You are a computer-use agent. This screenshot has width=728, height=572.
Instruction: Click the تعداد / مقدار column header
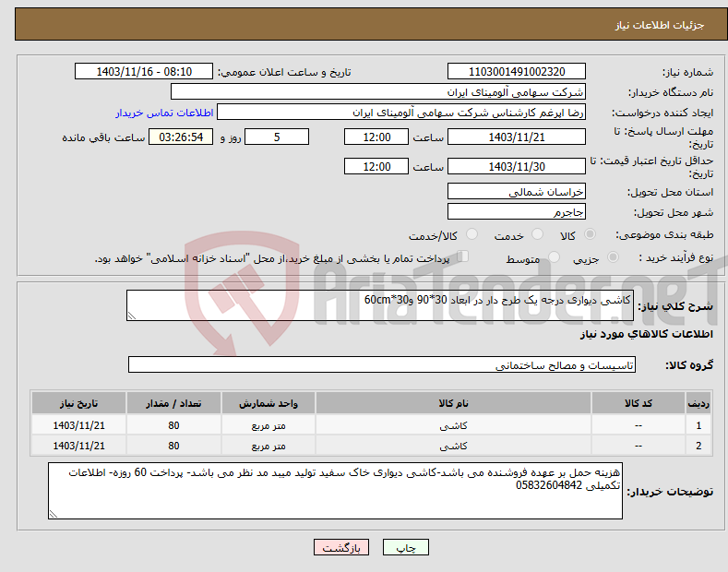[x=173, y=403]
